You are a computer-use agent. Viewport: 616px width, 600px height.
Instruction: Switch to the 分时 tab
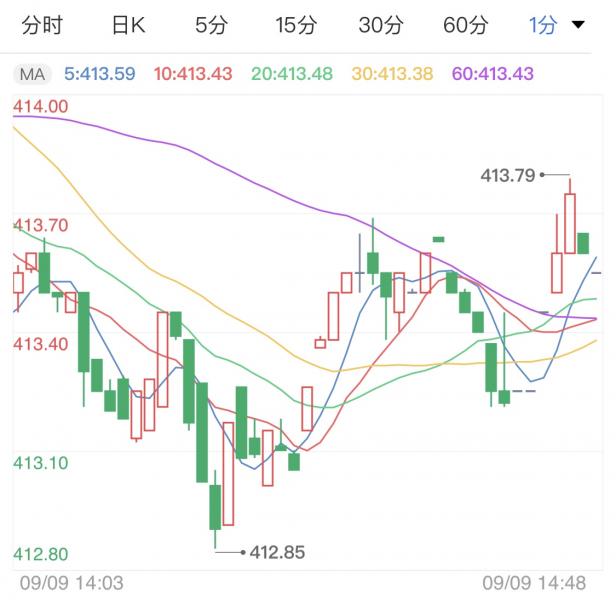pos(41,26)
